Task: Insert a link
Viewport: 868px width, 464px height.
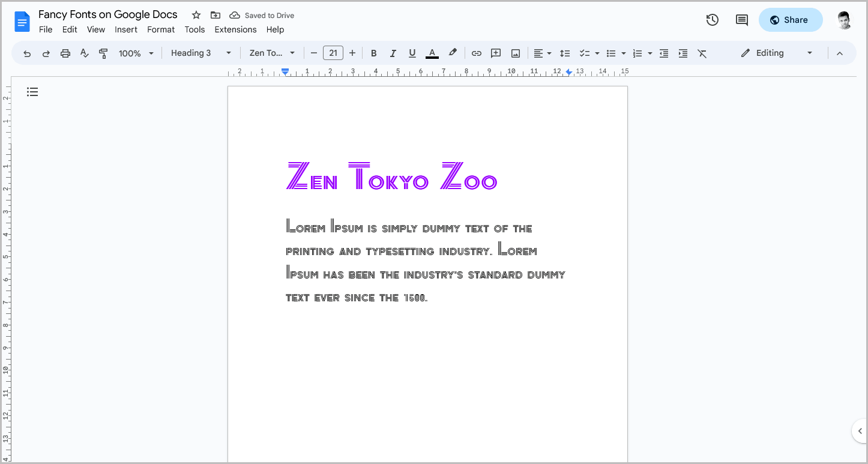Action: [x=476, y=53]
